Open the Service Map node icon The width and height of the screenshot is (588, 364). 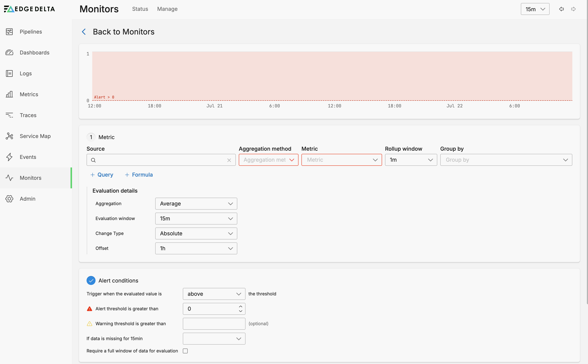[x=9, y=136]
